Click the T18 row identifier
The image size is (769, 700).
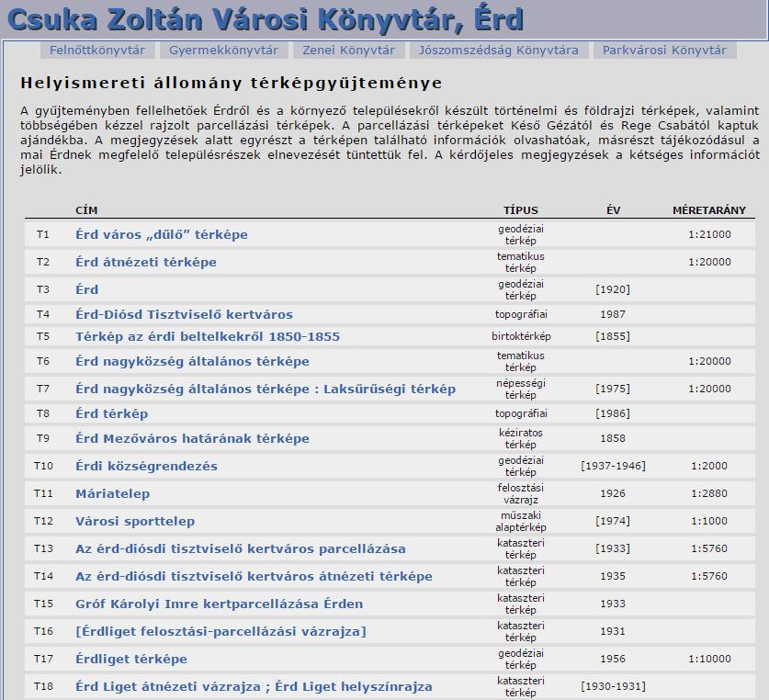click(x=43, y=686)
